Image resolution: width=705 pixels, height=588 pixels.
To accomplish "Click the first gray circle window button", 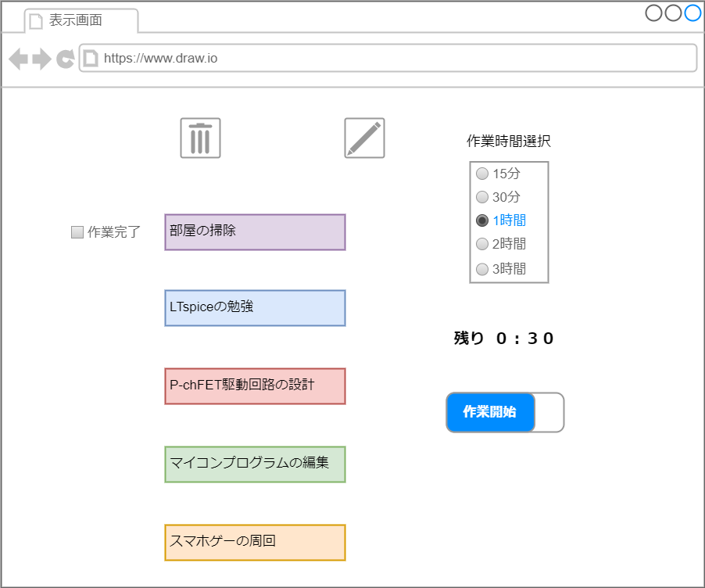I will tap(653, 13).
